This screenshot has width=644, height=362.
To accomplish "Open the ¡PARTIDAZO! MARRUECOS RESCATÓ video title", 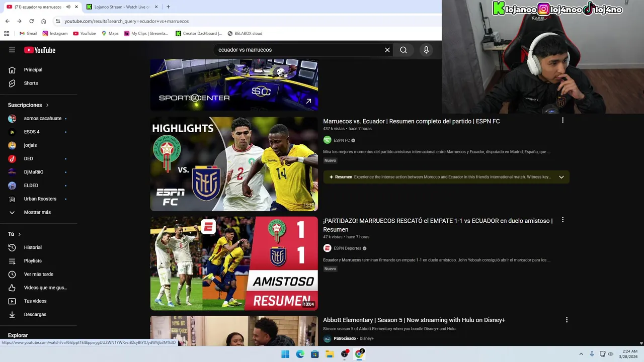I will pos(438,225).
